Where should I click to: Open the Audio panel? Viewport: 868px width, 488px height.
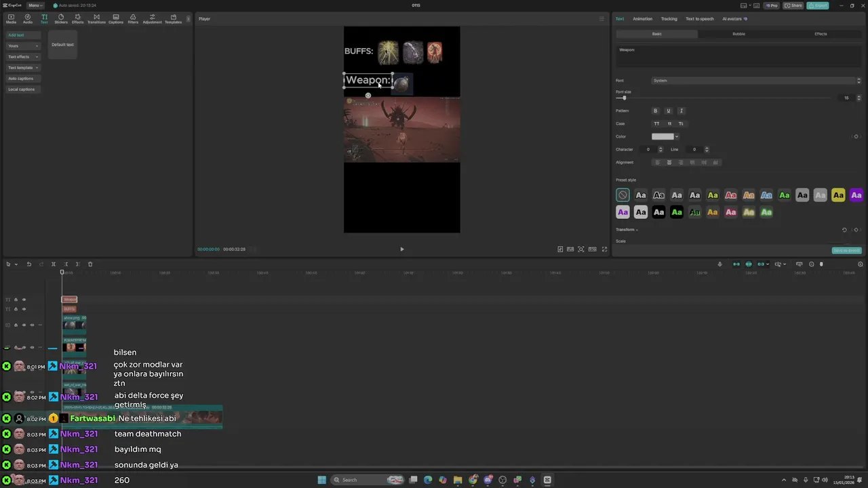pos(28,18)
